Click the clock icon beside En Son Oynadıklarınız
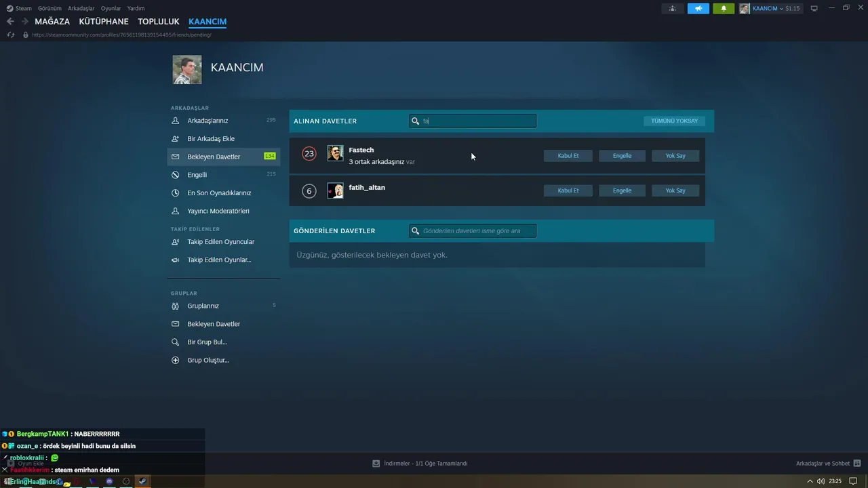Image resolution: width=868 pixels, height=488 pixels. tap(176, 192)
